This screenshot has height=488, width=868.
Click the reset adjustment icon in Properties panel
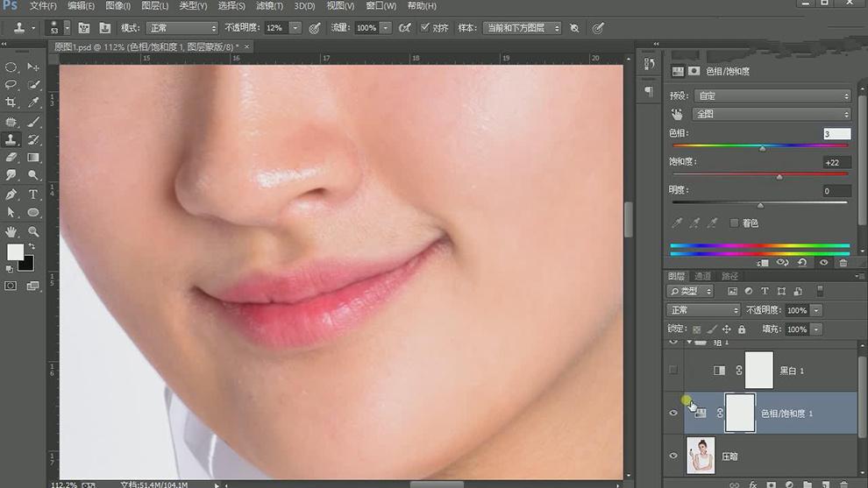click(x=801, y=262)
